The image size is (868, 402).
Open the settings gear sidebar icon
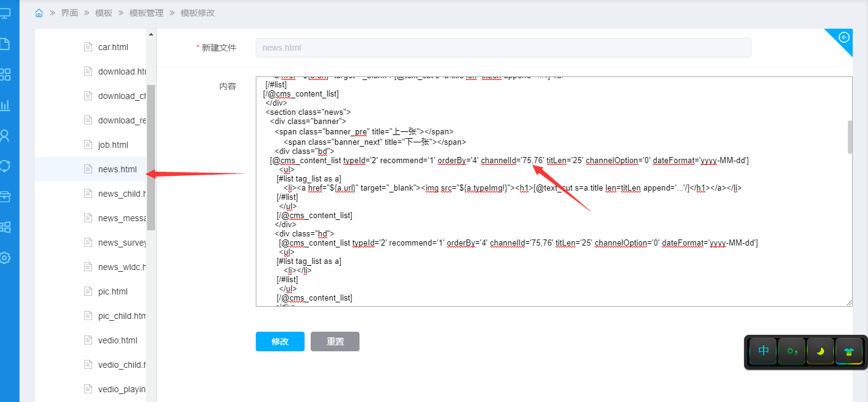[x=5, y=258]
